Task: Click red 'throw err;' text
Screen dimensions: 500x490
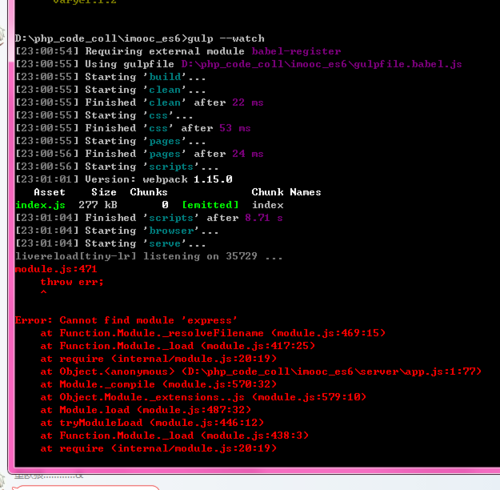Action: point(72,282)
